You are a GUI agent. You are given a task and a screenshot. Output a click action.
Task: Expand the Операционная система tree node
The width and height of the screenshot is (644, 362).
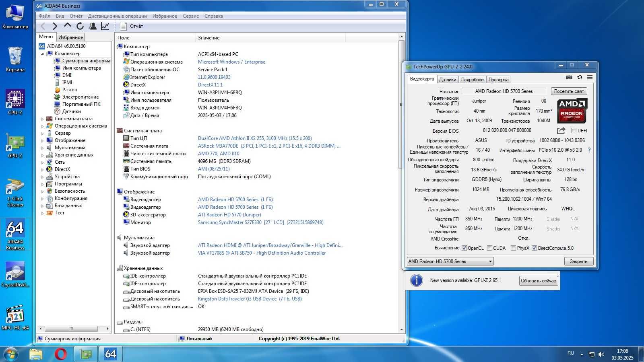[x=42, y=126]
